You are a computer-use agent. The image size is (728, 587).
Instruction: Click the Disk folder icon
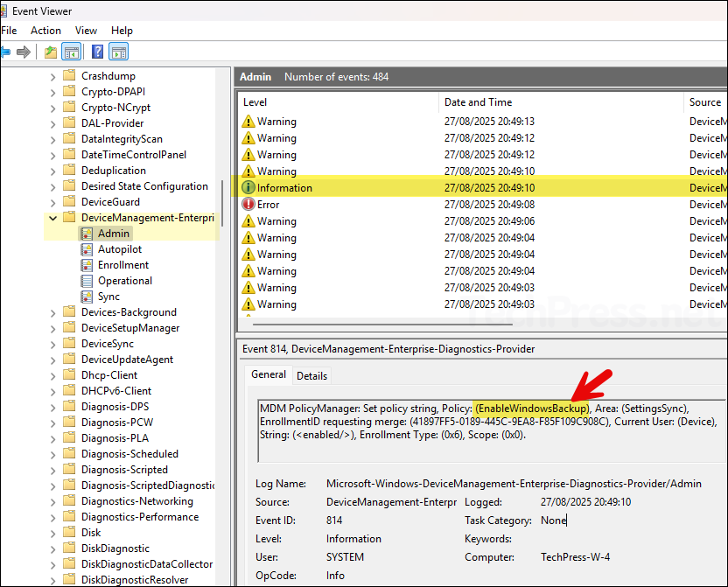tap(69, 532)
